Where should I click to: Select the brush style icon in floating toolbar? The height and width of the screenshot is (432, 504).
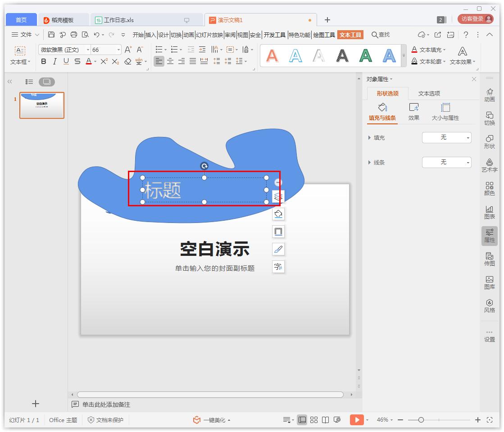click(278, 249)
